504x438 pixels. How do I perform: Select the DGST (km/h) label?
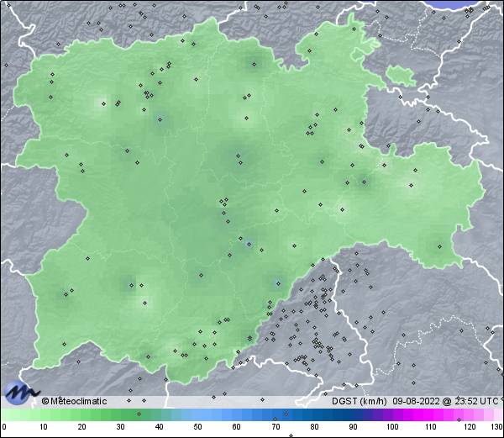pos(359,401)
